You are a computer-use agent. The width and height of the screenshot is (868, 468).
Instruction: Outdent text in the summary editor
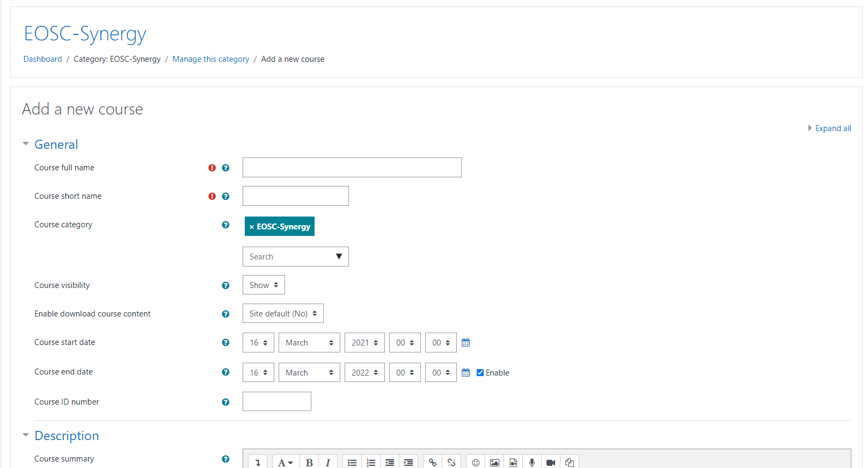(390, 462)
